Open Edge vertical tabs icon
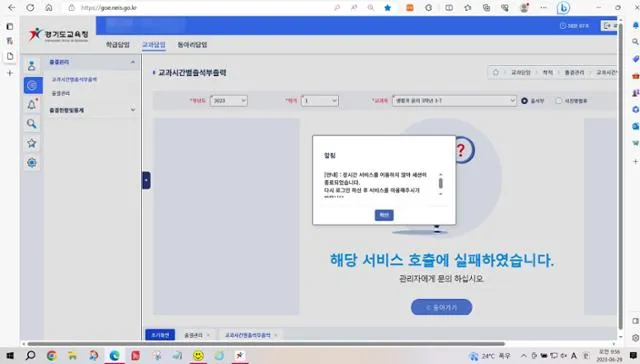 coord(10,27)
